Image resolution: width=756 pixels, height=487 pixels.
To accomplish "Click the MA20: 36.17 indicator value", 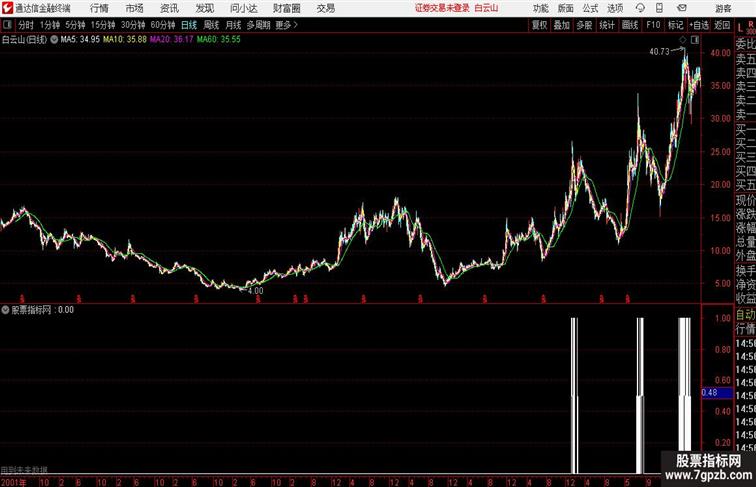I will 172,40.
